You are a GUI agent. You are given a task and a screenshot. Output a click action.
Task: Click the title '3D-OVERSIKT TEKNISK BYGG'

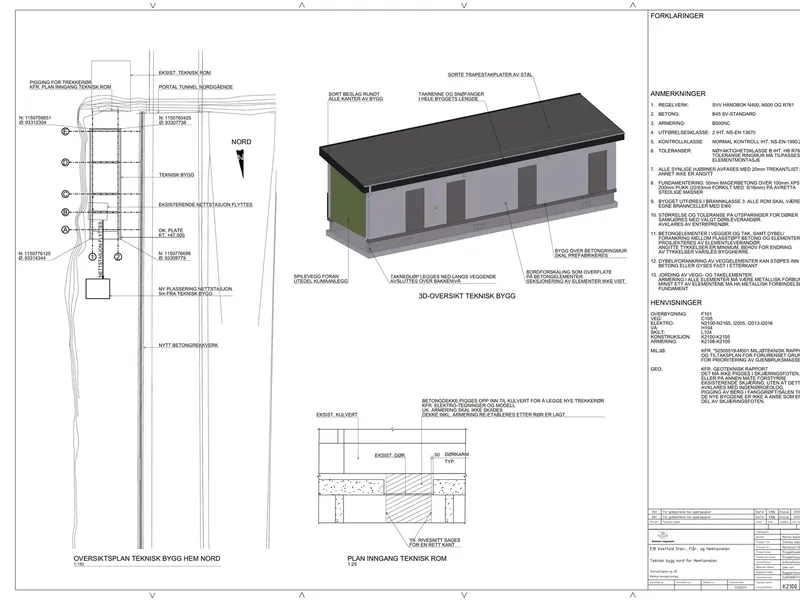coord(467,296)
